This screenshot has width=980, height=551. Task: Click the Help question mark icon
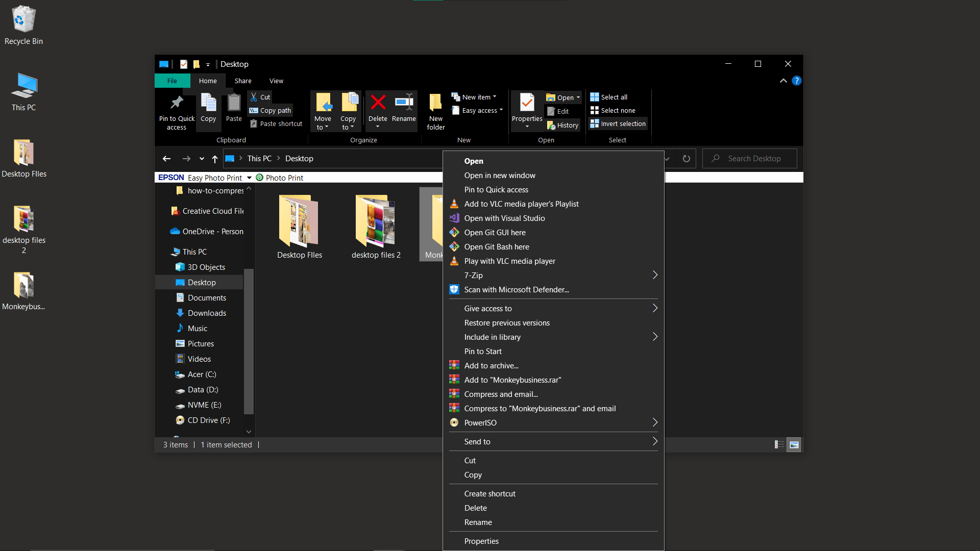(x=796, y=81)
